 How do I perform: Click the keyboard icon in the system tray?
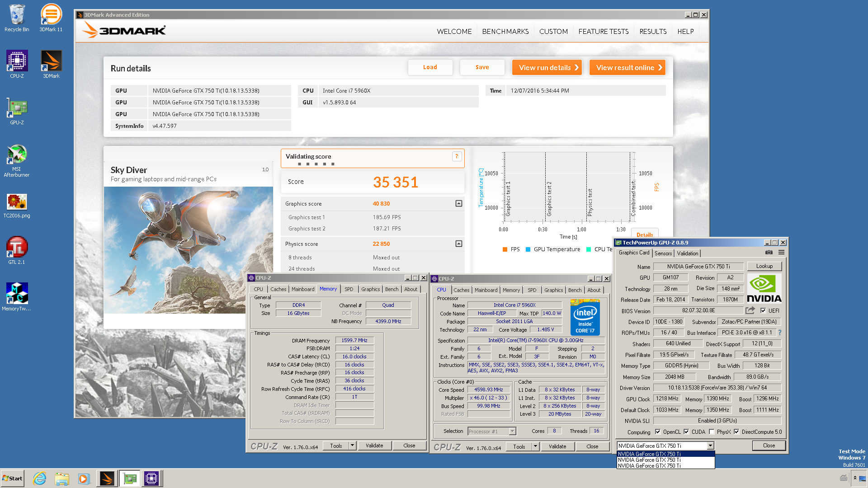(x=844, y=478)
